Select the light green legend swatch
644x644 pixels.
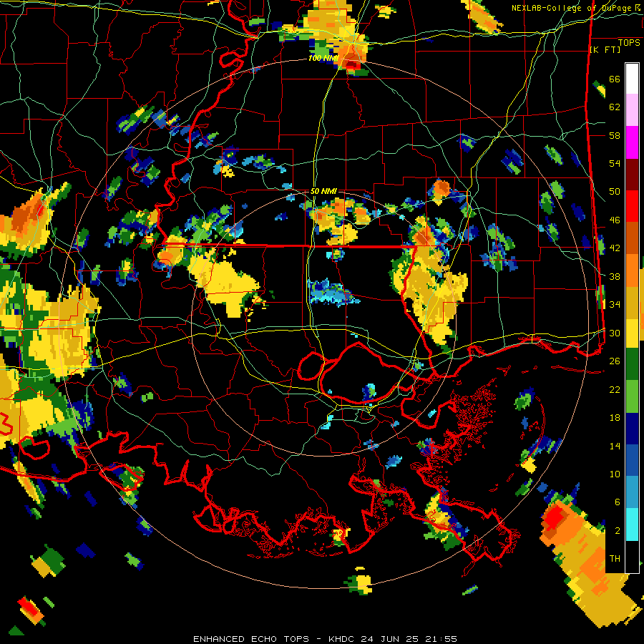632,396
